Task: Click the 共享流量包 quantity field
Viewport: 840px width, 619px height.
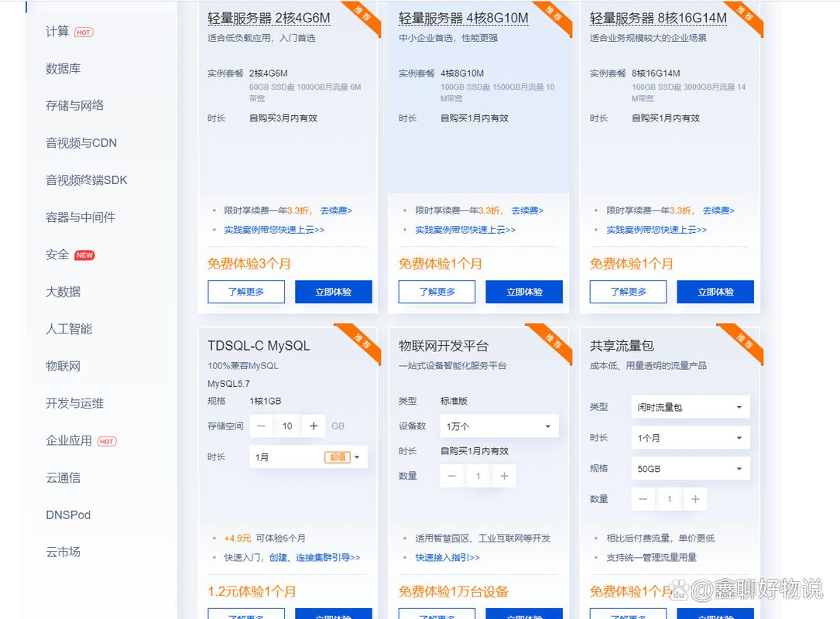Action: (669, 499)
